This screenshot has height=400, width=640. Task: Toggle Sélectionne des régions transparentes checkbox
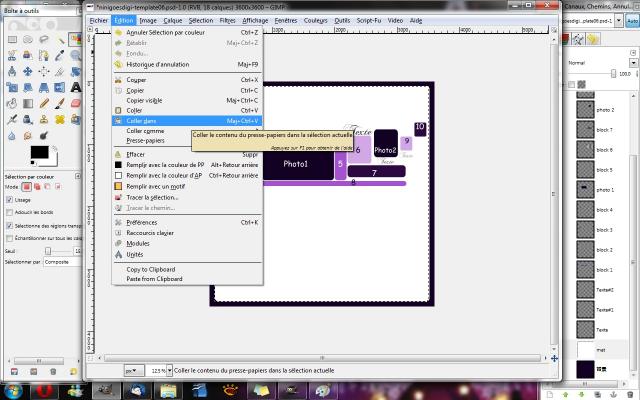coord(9,226)
